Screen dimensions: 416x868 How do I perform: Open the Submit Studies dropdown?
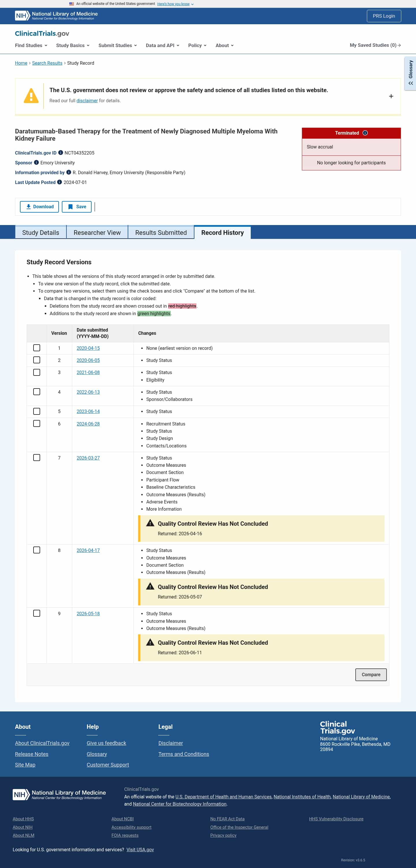(x=118, y=45)
